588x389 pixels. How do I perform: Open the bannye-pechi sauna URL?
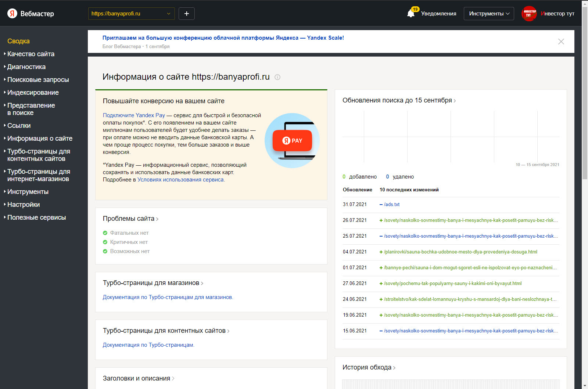tap(470, 268)
